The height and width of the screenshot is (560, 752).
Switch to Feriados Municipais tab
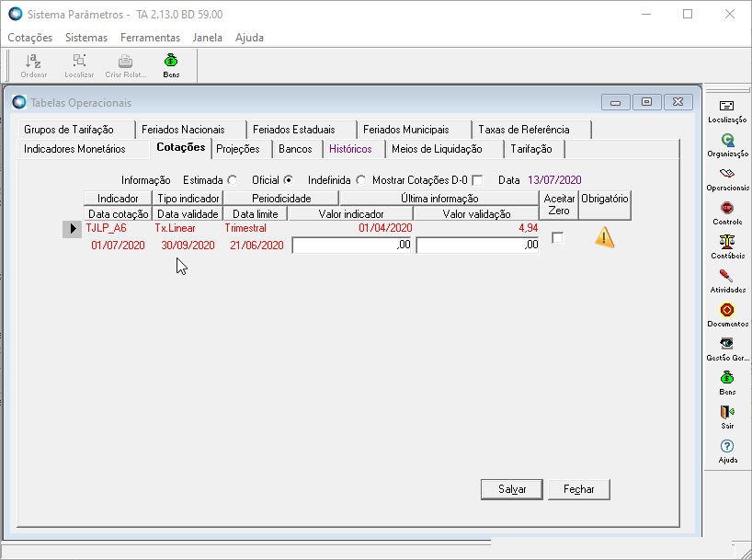(x=414, y=130)
